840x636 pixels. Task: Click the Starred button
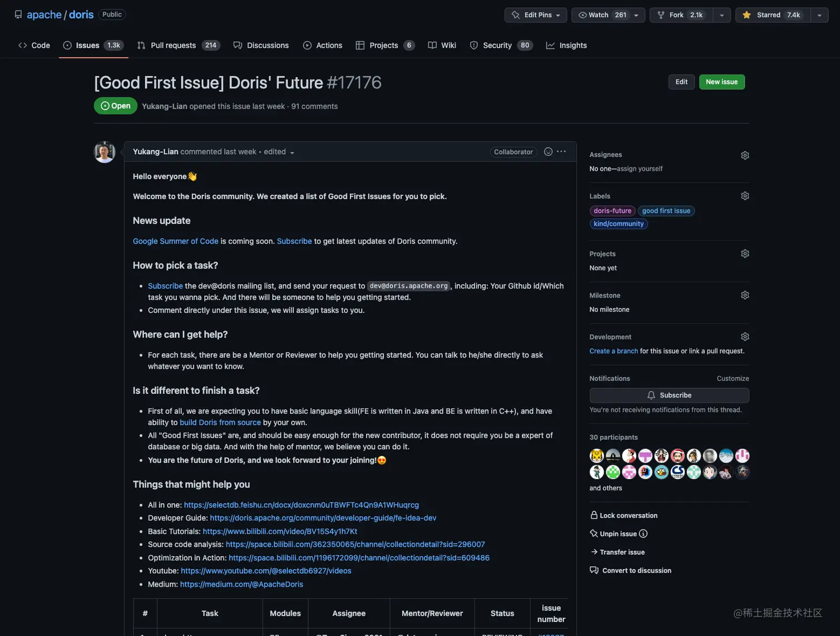[773, 15]
